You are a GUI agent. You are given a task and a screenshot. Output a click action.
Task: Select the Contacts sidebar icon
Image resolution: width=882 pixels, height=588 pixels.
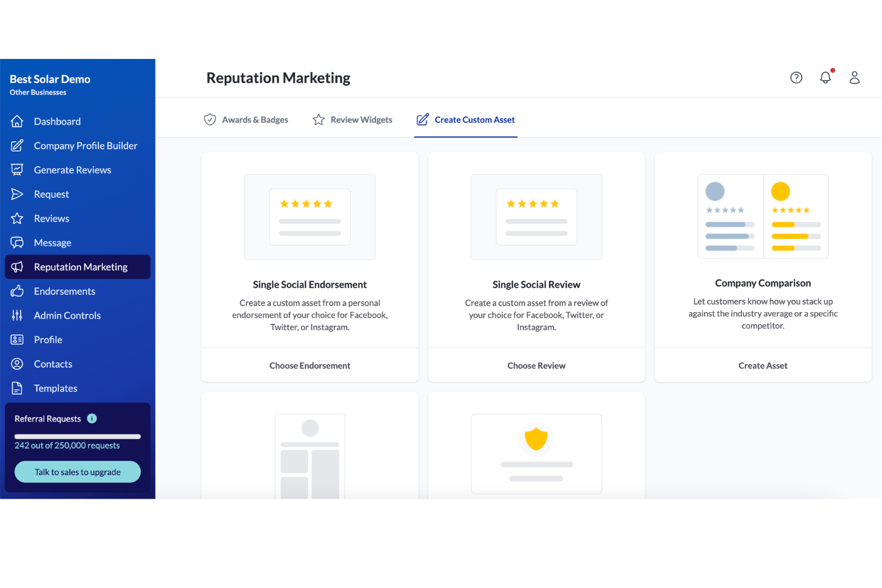coord(18,363)
